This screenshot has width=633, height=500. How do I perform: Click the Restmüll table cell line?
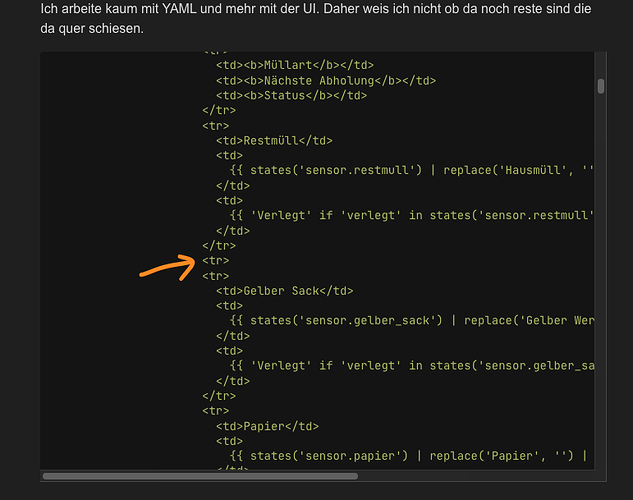point(274,140)
